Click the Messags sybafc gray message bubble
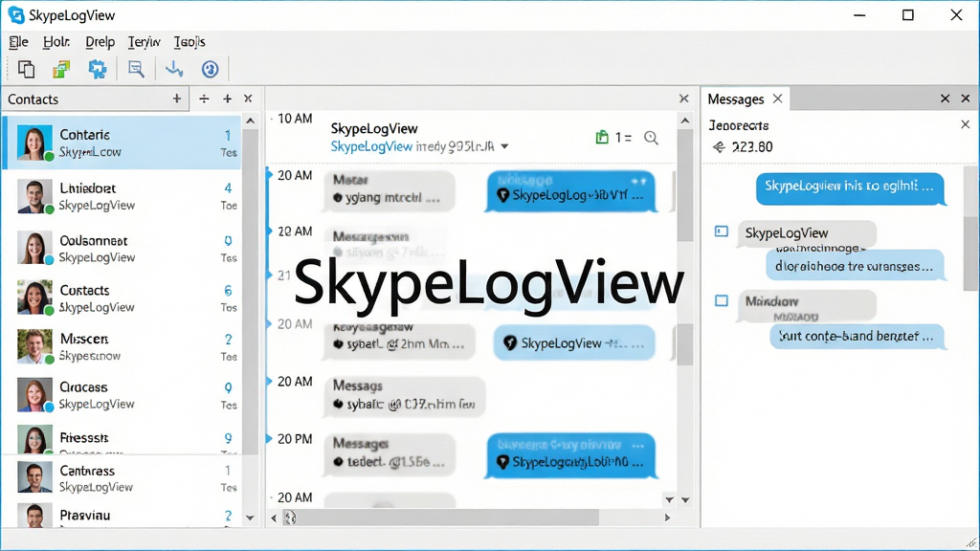980x551 pixels. pyautogui.click(x=405, y=395)
